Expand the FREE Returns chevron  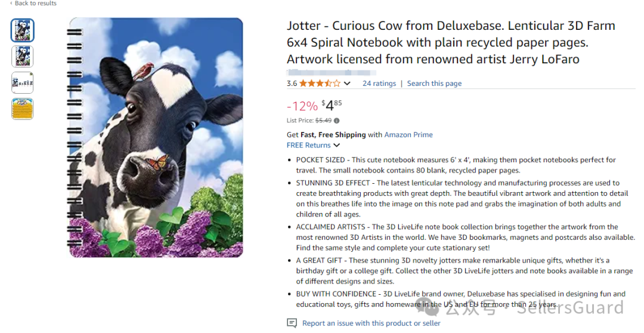(x=337, y=145)
